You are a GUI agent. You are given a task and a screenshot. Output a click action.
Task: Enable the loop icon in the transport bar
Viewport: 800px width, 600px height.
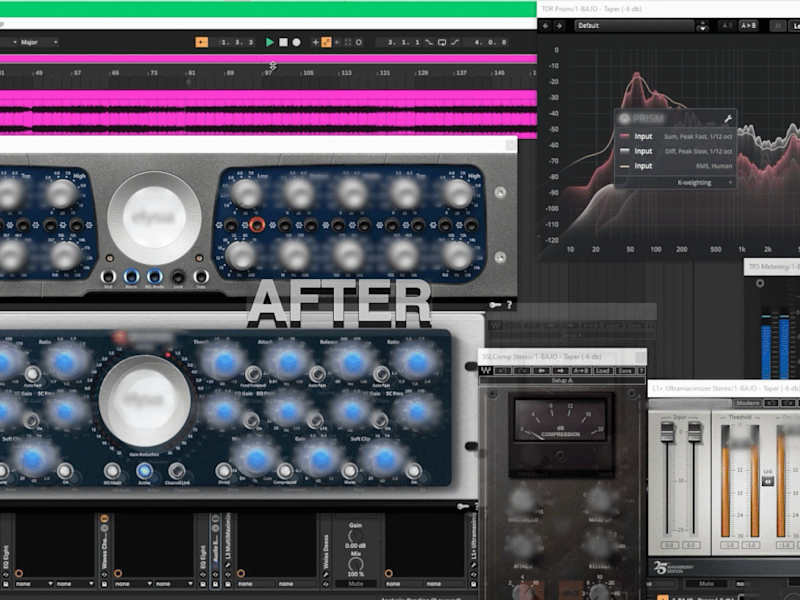pyautogui.click(x=442, y=43)
